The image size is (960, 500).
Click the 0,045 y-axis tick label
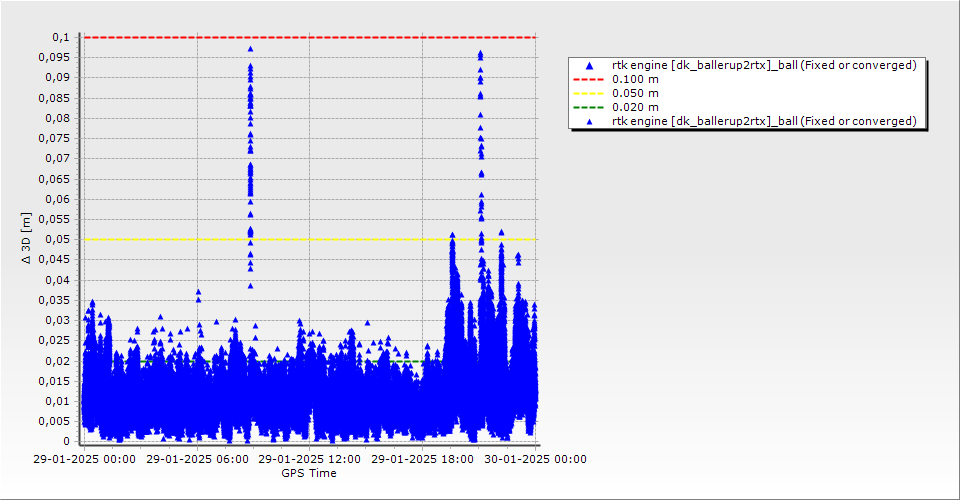point(54,259)
